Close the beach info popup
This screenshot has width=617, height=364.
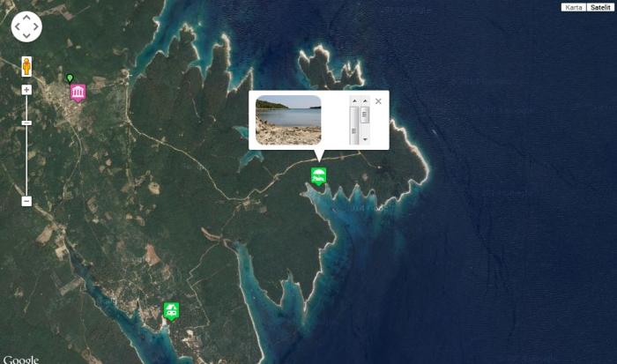[x=378, y=101]
